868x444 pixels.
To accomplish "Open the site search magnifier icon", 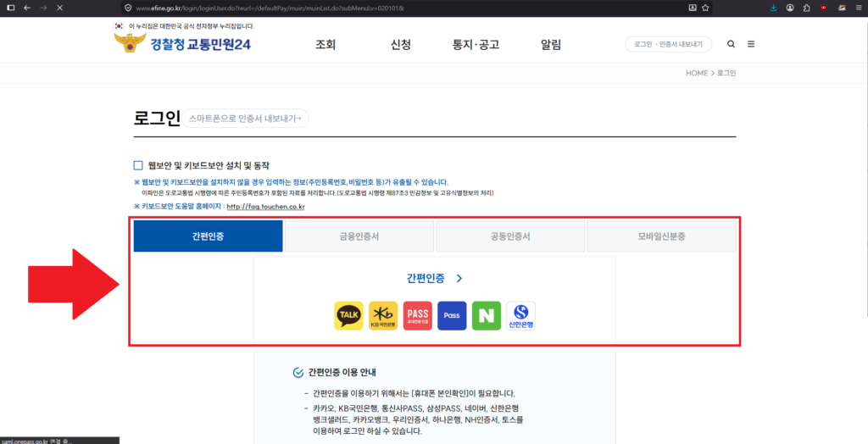I will (732, 44).
